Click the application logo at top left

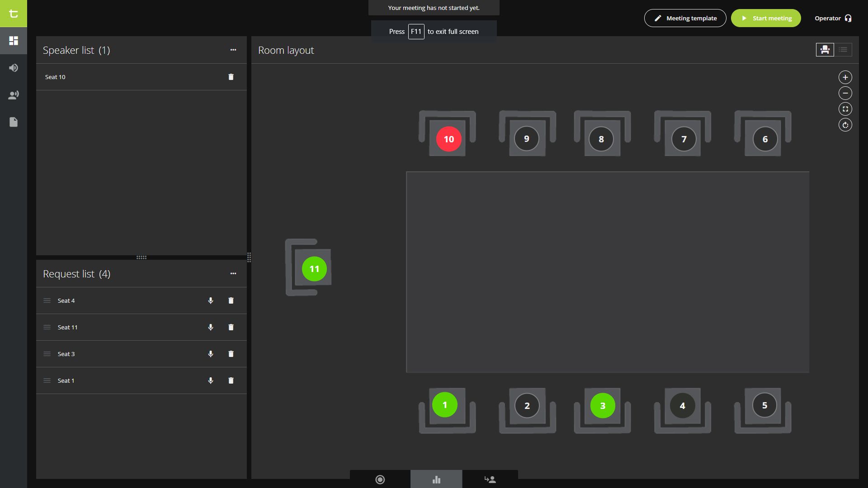pos(14,14)
